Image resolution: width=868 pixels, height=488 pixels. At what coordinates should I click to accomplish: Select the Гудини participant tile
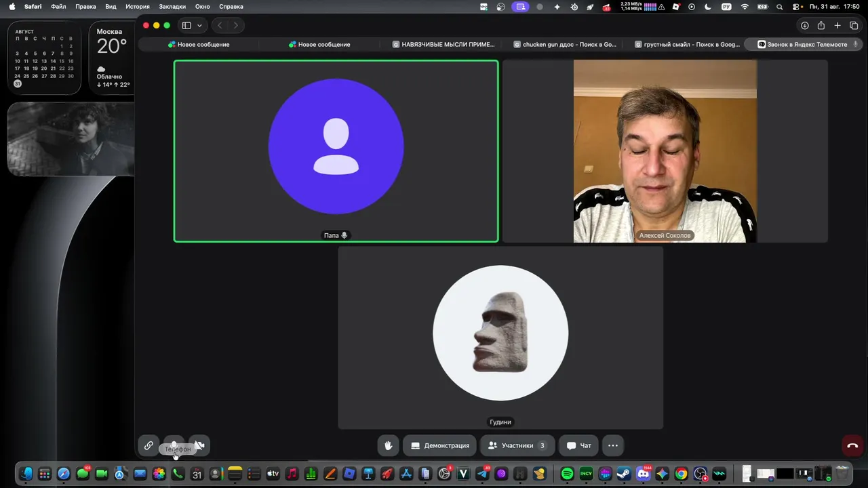pos(500,338)
